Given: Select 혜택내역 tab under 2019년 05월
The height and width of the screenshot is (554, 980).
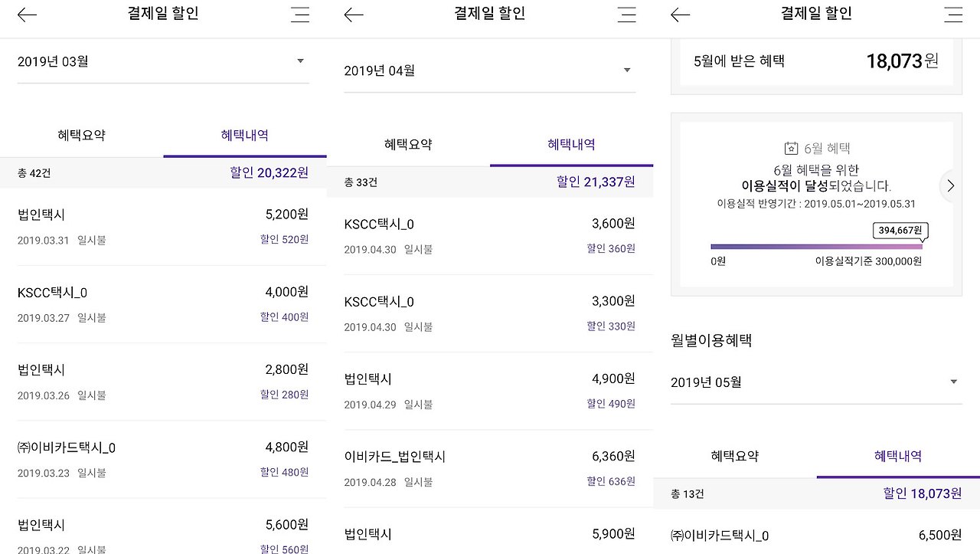Looking at the screenshot, I should point(898,456).
